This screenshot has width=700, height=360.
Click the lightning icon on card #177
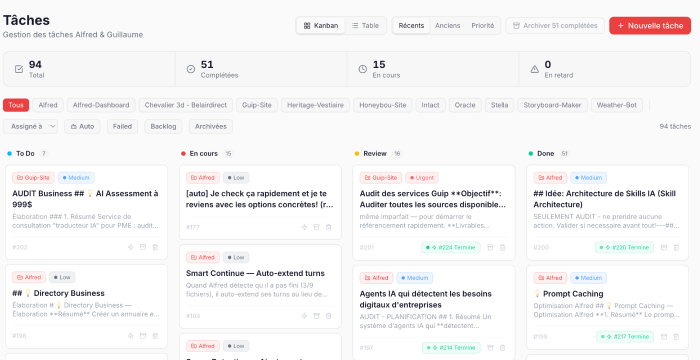click(x=304, y=227)
